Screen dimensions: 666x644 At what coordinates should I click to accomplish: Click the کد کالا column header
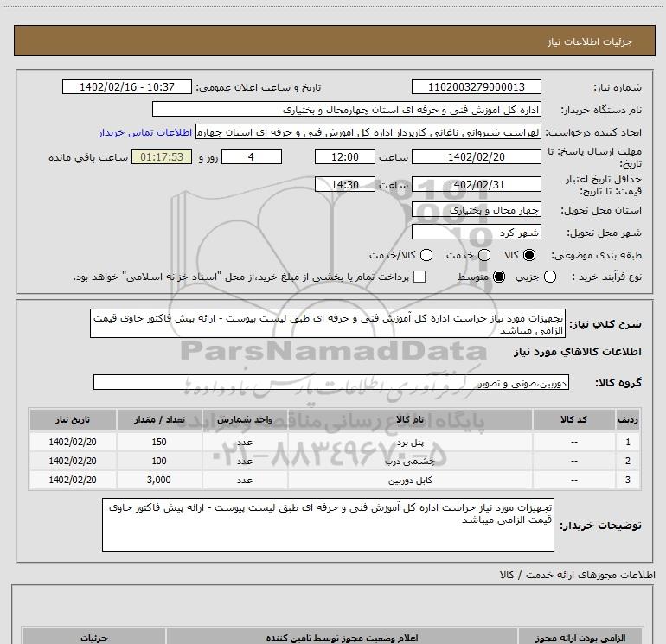tap(573, 419)
